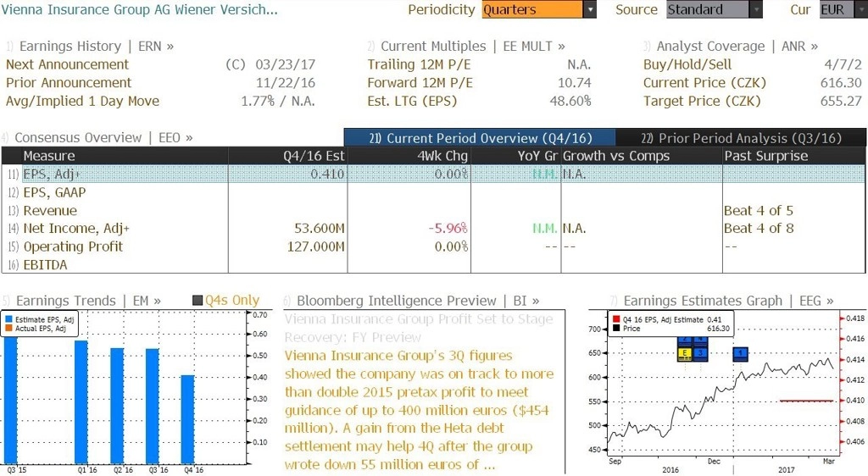Select the Net Income, Adj+ row

[x=433, y=229]
